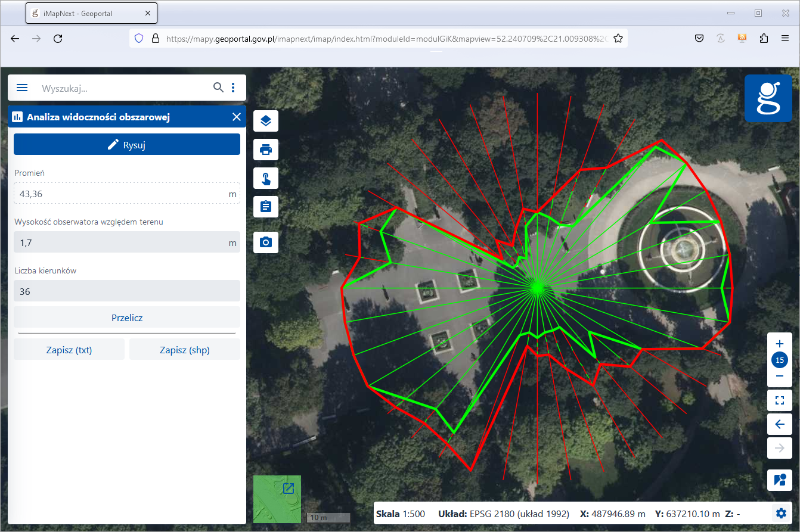Edit the observer height field value

119,242
